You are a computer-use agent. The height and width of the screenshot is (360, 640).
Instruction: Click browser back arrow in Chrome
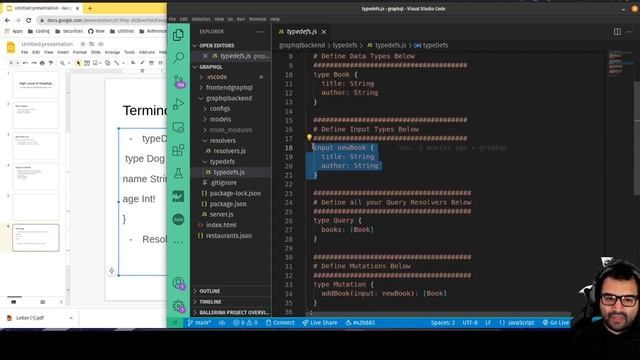coord(7,20)
